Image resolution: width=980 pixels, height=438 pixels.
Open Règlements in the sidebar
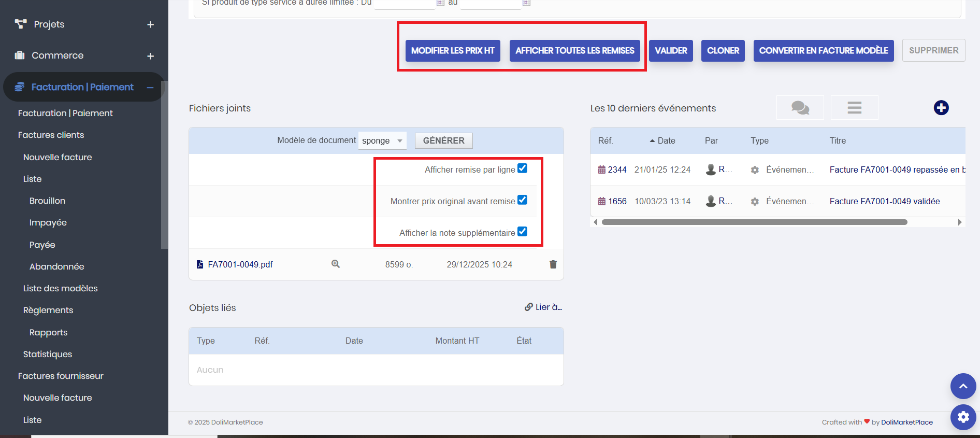coord(48,310)
